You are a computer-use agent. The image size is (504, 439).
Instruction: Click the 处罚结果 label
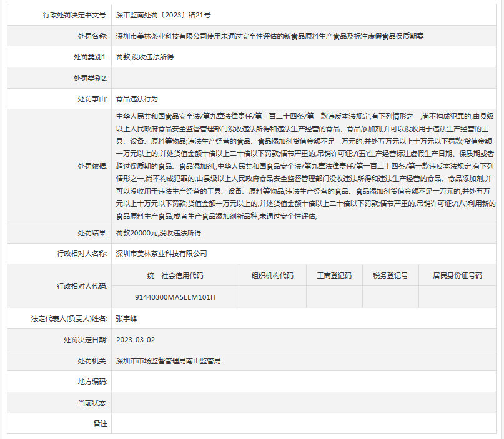coord(92,233)
